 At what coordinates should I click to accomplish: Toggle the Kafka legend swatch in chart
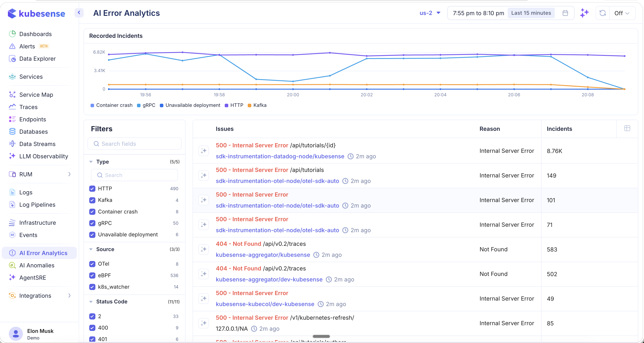click(249, 105)
